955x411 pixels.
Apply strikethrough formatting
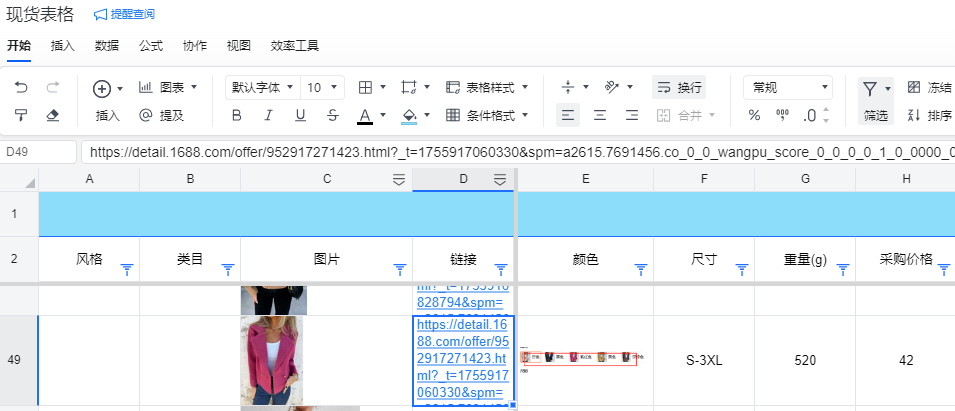tap(332, 116)
